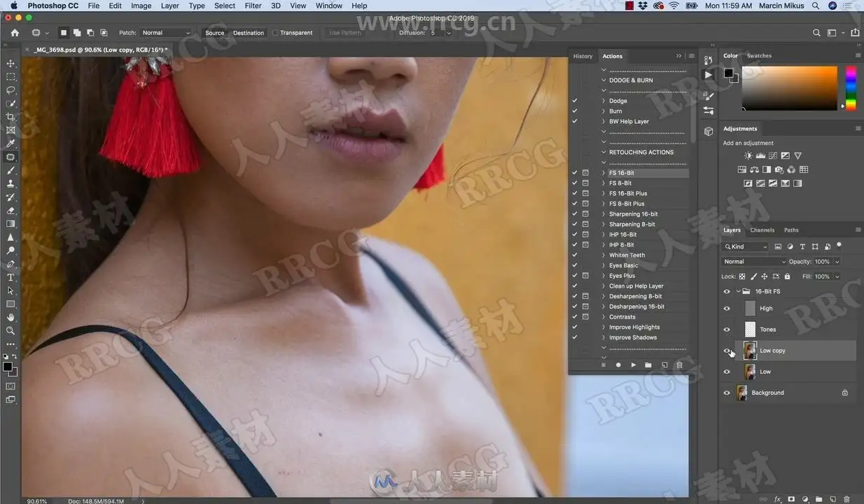
Task: Select the Lasso tool
Action: click(x=11, y=90)
